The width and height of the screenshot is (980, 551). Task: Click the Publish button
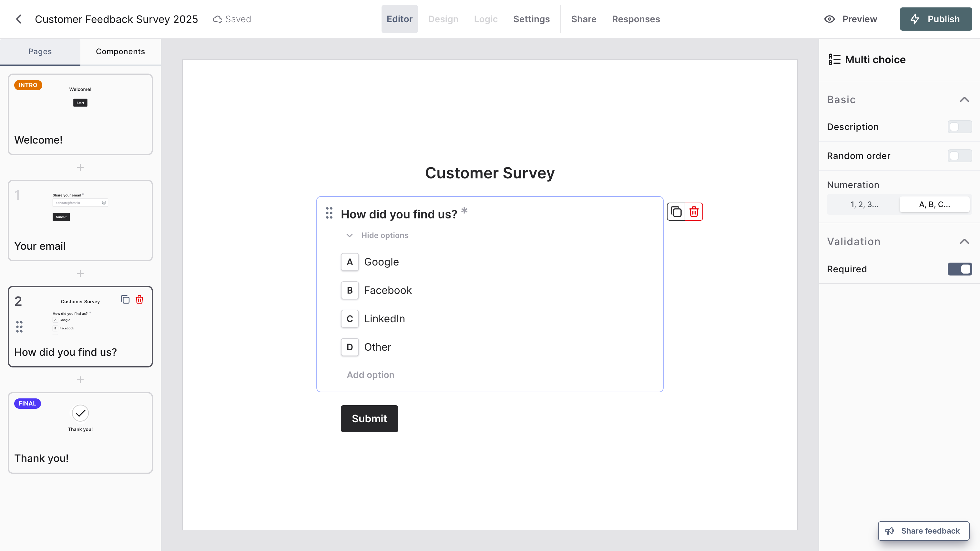(x=935, y=19)
